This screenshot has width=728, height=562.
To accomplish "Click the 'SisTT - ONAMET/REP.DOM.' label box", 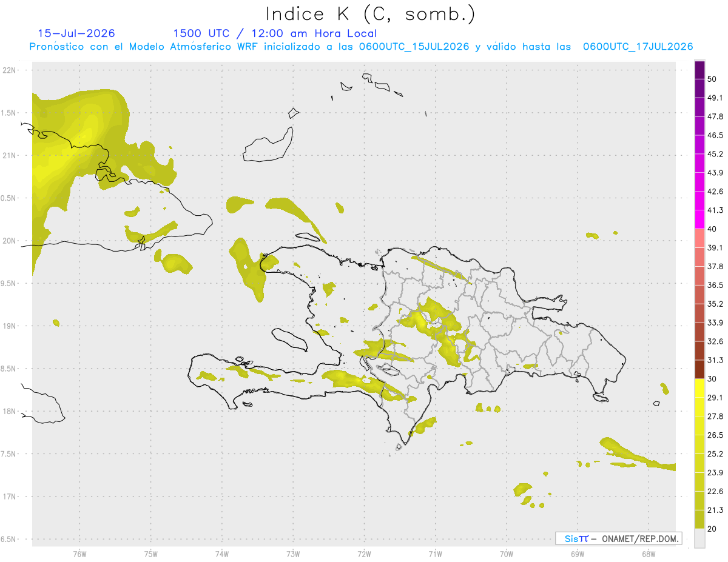I will pyautogui.click(x=618, y=538).
